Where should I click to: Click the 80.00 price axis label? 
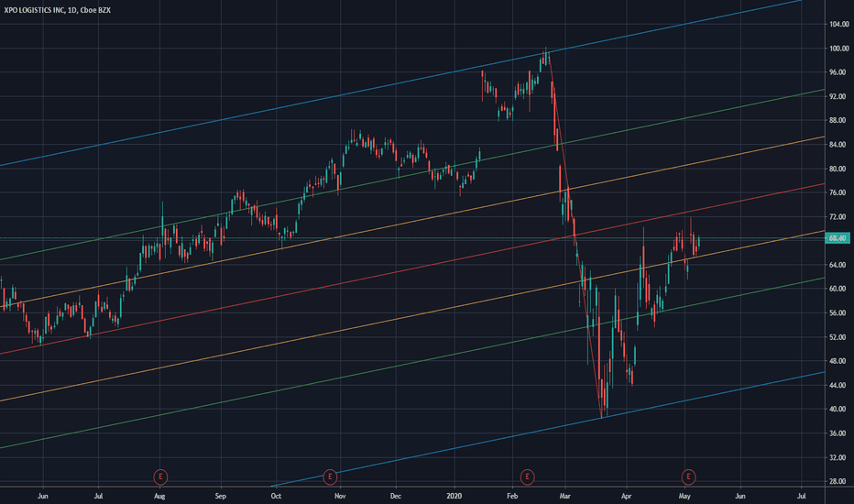pos(838,169)
